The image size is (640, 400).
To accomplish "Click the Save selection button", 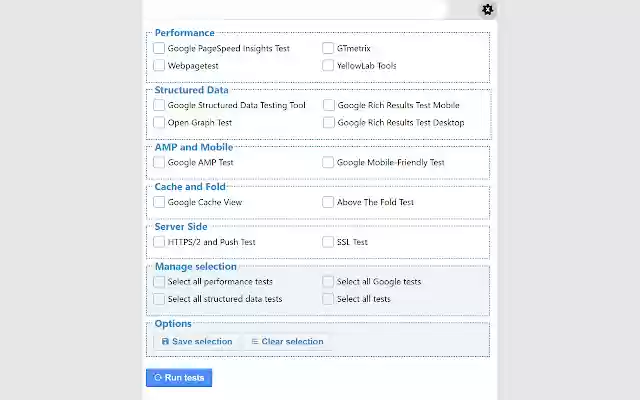I will [x=197, y=342].
